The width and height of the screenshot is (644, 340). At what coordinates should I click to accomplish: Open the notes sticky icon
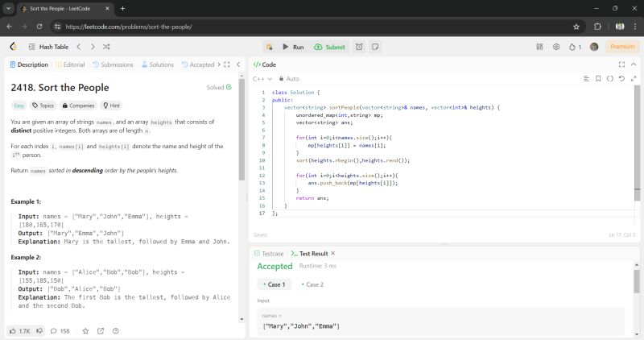coord(374,47)
